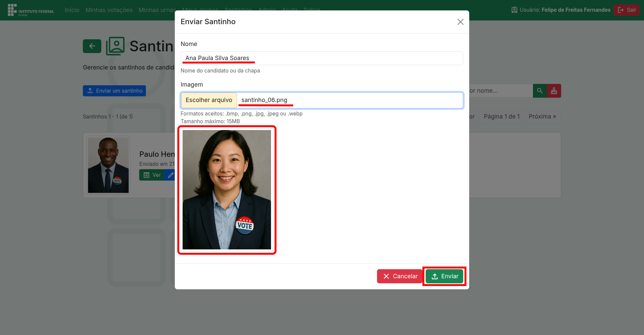The height and width of the screenshot is (335, 644).
Task: Click the santinho image preview of woman
Action: click(227, 190)
